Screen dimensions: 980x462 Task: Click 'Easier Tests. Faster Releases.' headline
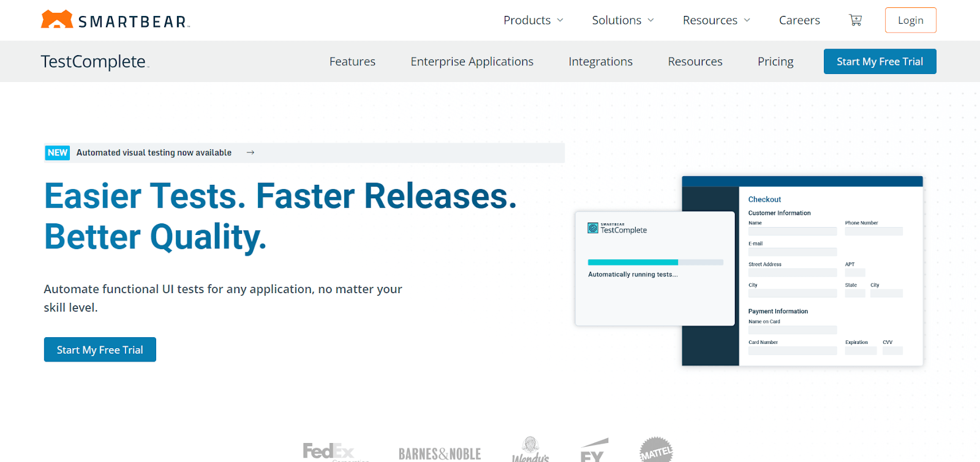click(281, 196)
